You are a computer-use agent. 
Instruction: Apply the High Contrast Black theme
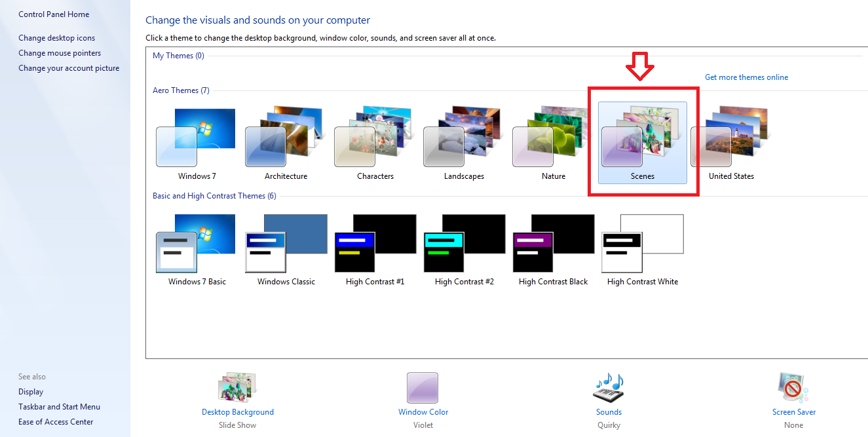553,250
